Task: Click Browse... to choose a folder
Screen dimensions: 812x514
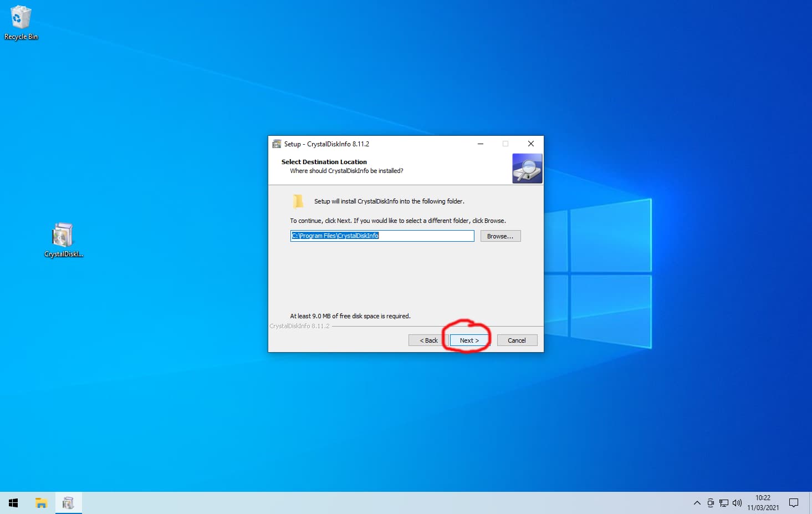Action: (500, 236)
